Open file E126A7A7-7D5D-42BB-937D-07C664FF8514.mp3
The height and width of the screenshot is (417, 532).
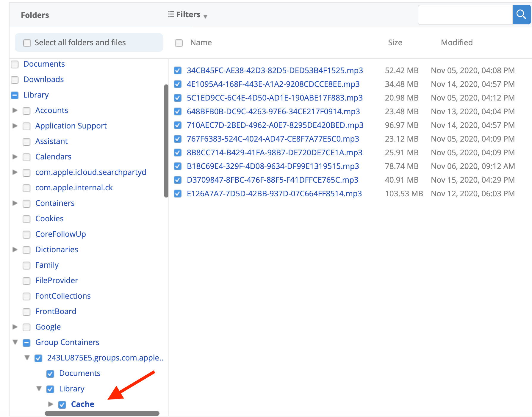274,194
